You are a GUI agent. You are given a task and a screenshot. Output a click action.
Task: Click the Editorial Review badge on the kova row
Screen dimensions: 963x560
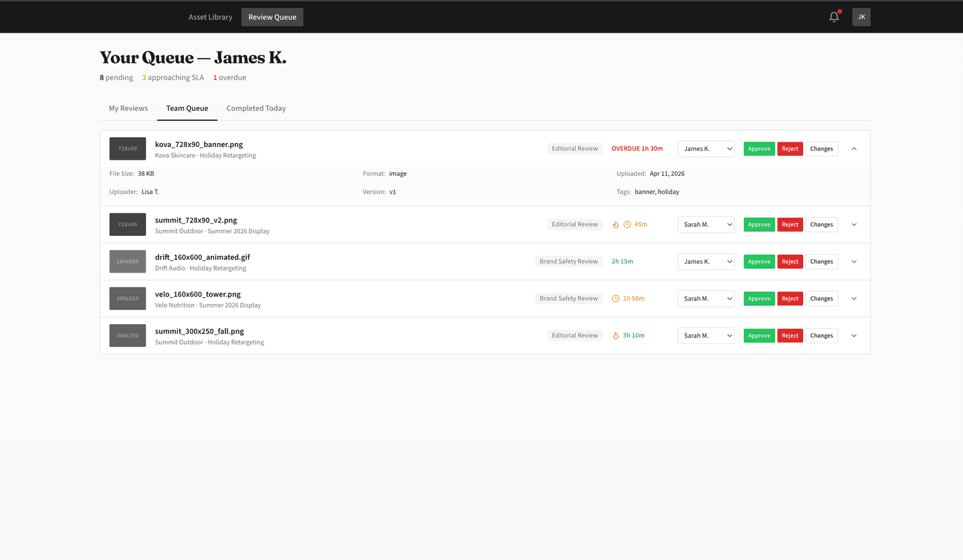(574, 148)
